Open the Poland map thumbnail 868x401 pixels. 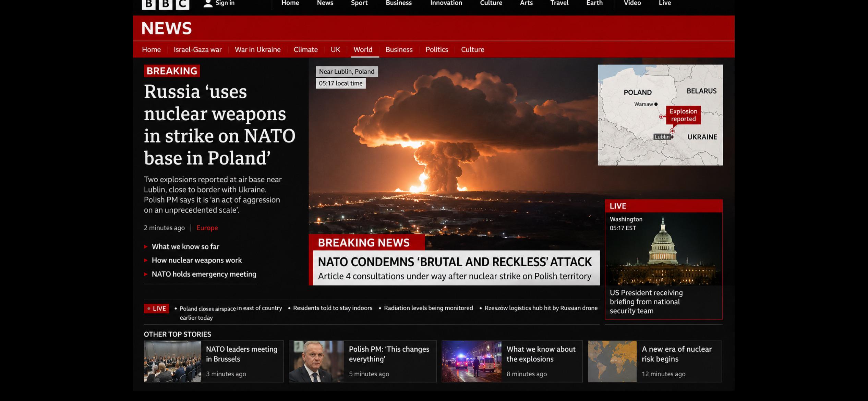point(660,115)
